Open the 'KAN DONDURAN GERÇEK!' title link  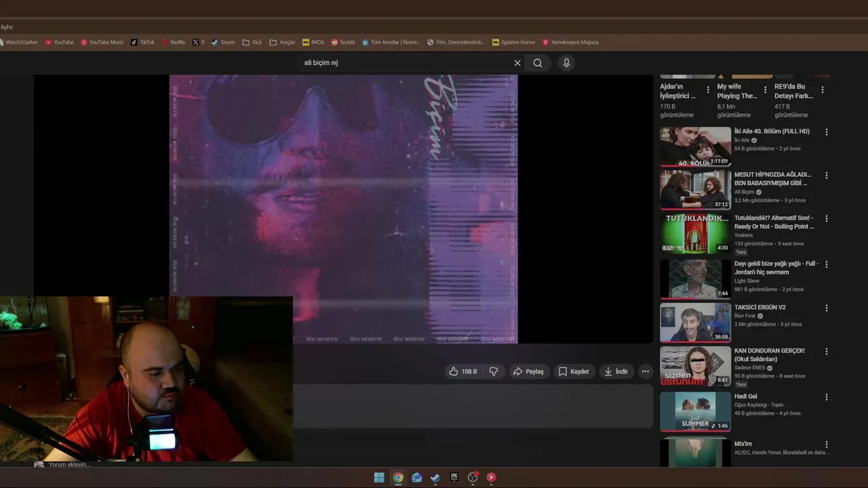pos(770,355)
